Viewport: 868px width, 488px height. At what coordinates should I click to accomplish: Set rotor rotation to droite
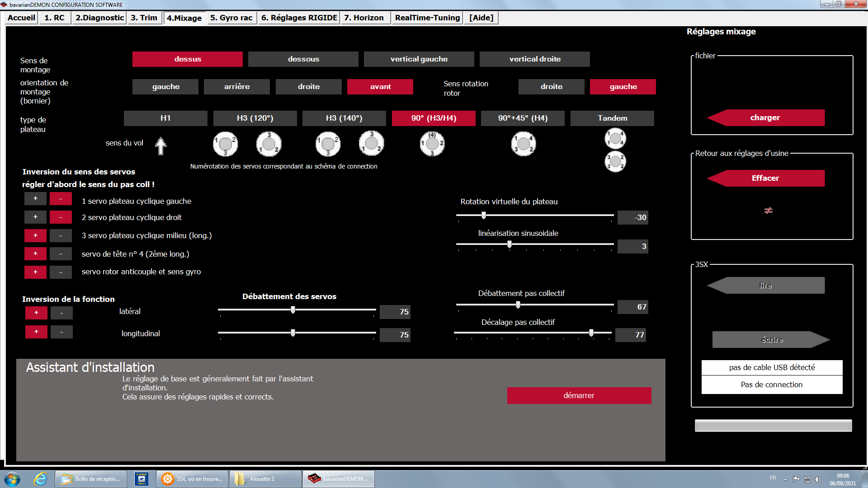click(x=552, y=87)
